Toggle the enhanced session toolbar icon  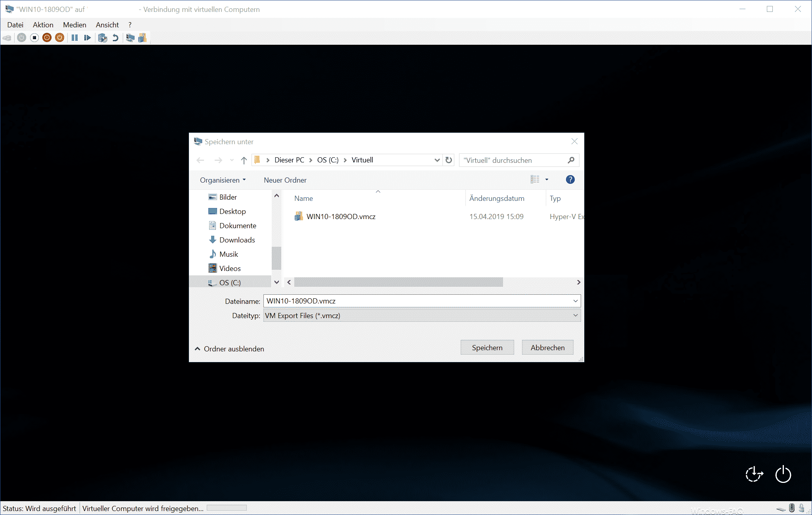[130, 38]
